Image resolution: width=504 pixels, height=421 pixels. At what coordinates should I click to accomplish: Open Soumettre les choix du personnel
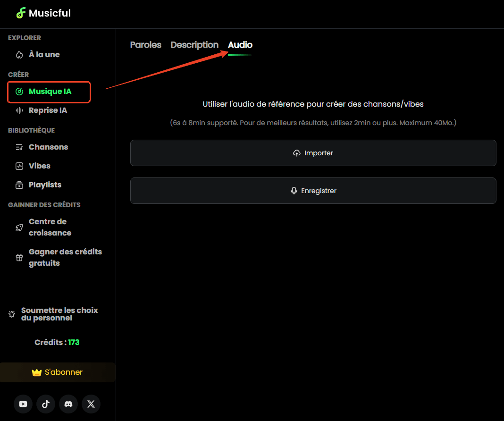pyautogui.click(x=59, y=314)
